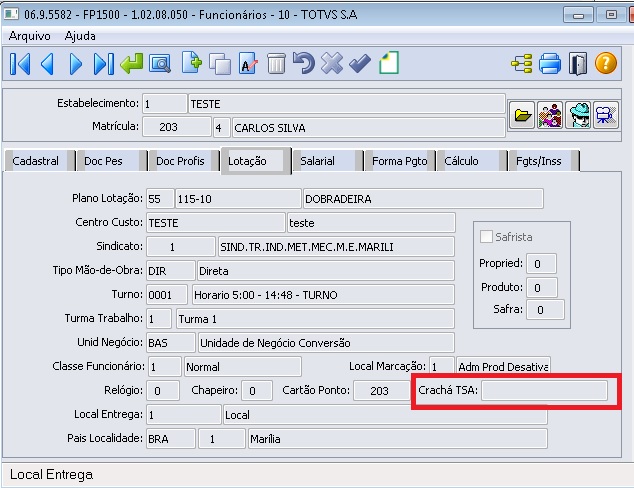
Task: Toggle the Safrista checkbox
Action: coord(486,237)
